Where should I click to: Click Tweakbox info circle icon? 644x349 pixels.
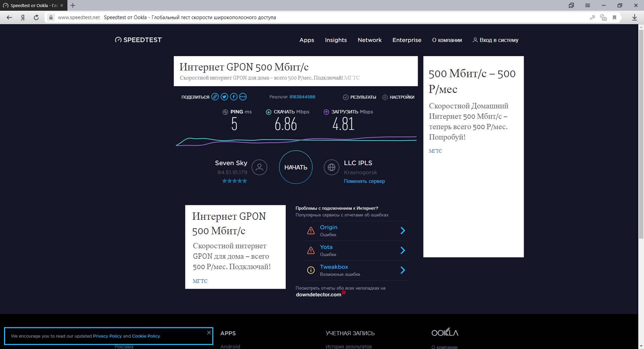point(311,270)
